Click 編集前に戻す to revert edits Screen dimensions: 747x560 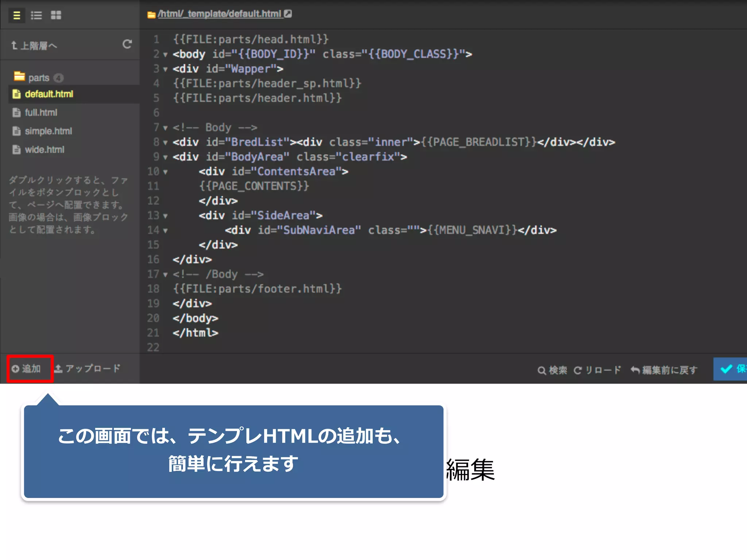664,370
